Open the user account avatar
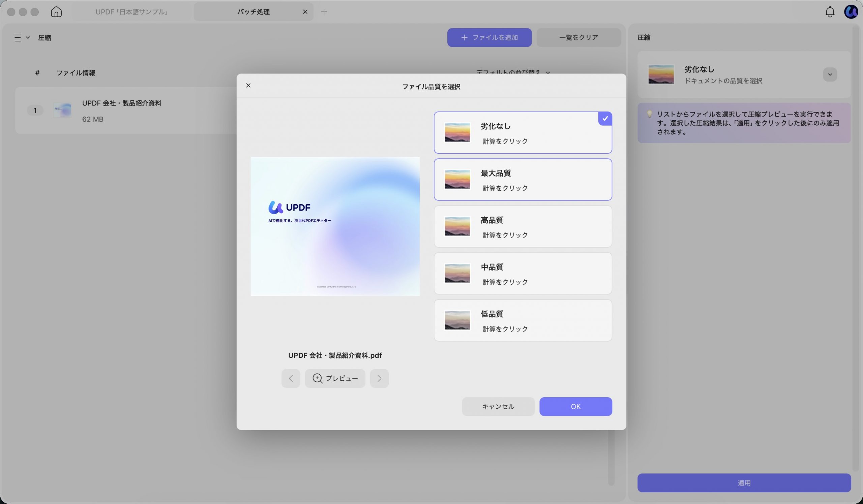This screenshot has height=504, width=863. 851,12
